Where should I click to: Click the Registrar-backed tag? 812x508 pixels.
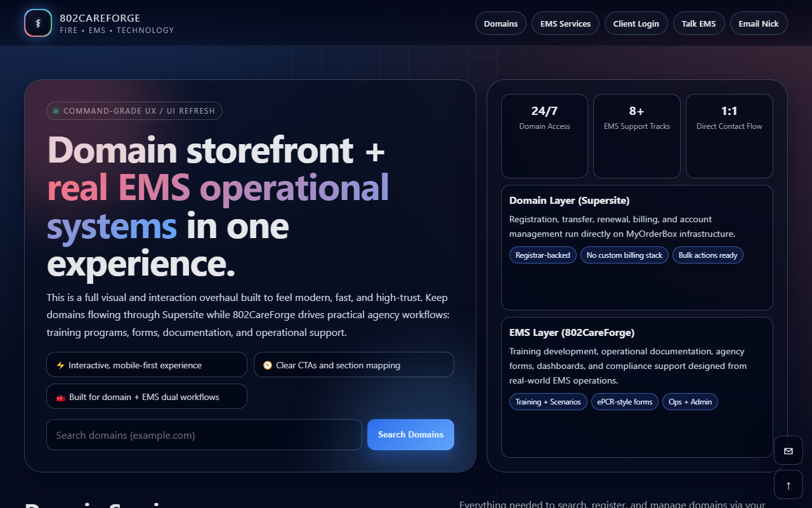542,255
